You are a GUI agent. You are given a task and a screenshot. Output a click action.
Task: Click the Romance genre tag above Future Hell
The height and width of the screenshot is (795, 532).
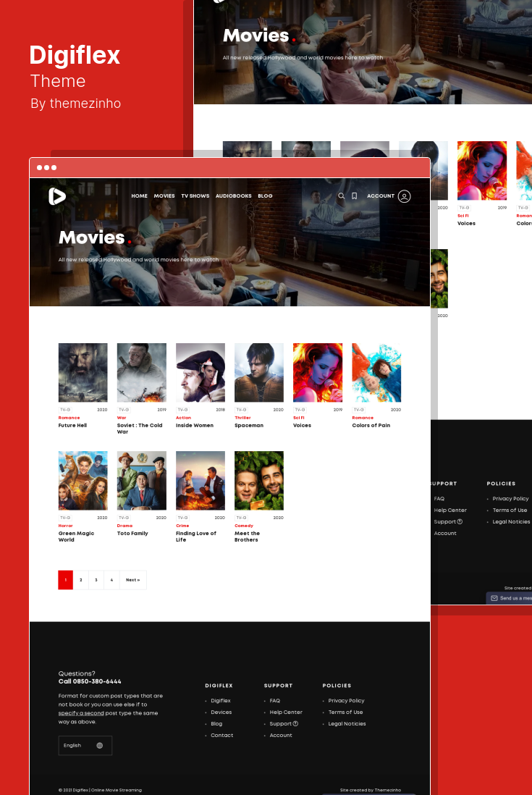pos(69,418)
